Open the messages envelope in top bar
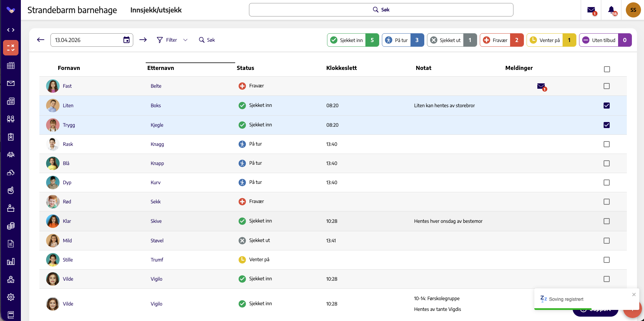This screenshot has width=644, height=321. click(x=592, y=10)
